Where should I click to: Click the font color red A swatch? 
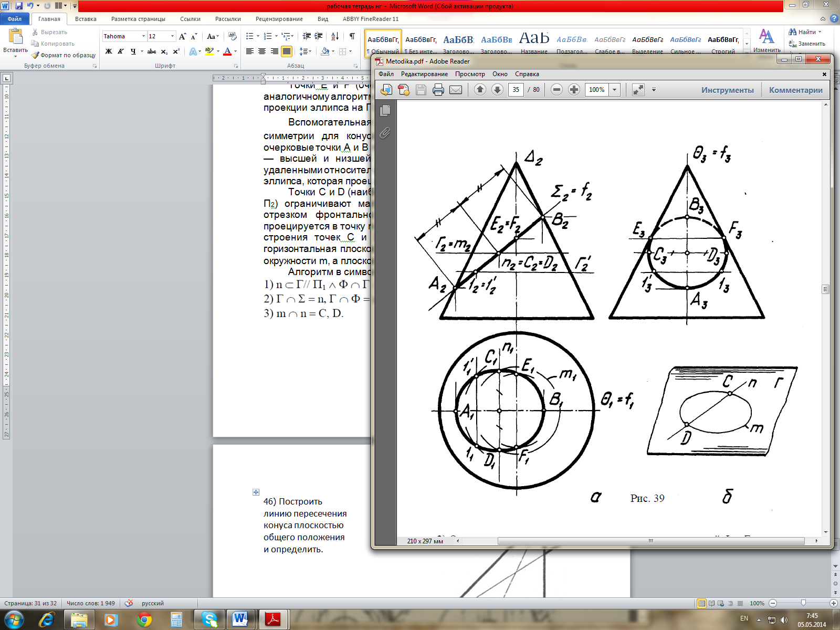pos(227,51)
